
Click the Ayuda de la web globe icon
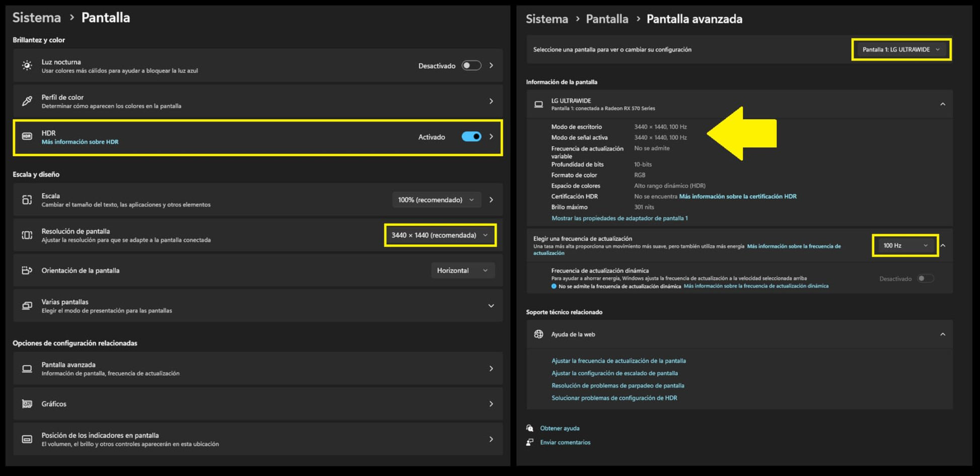click(538, 334)
